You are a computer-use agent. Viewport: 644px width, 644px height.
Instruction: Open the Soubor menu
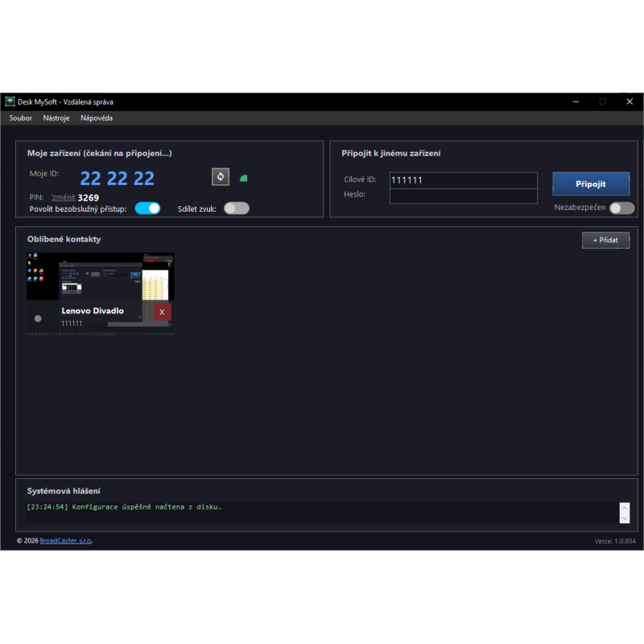tap(21, 118)
